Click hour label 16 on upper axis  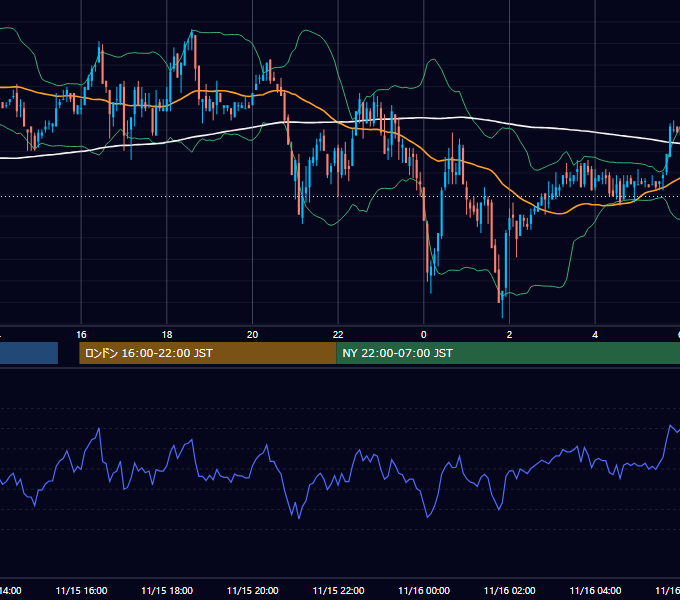(81, 335)
